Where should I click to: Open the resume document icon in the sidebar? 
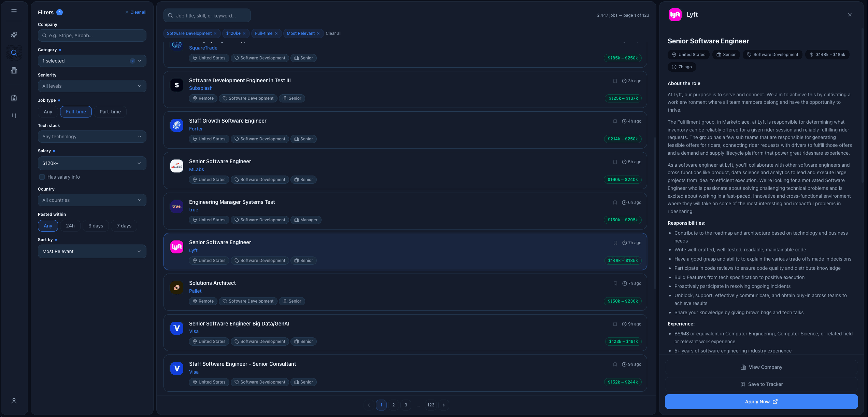click(14, 98)
